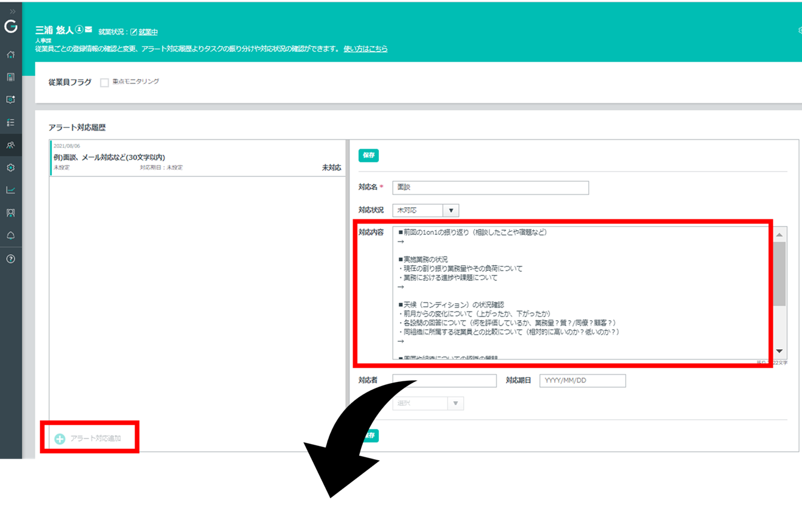The image size is (802, 532).
Task: Open the task checklist icon in sidebar
Action: pos(11,123)
